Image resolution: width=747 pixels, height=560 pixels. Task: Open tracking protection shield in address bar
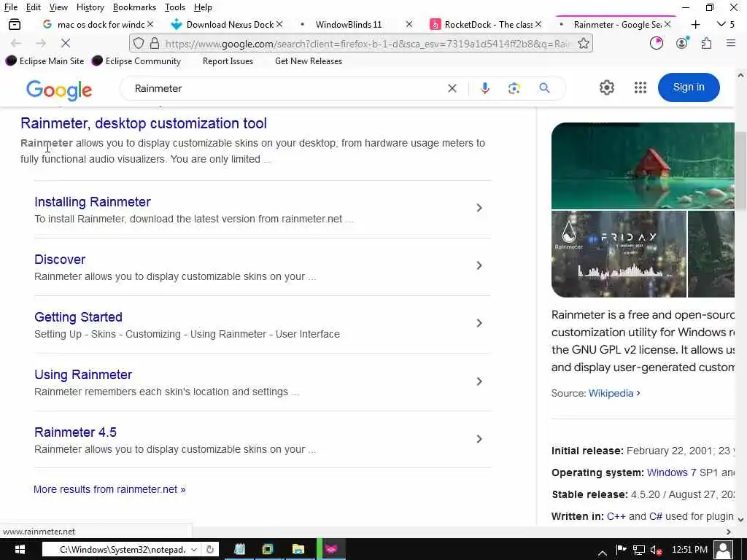(x=139, y=43)
